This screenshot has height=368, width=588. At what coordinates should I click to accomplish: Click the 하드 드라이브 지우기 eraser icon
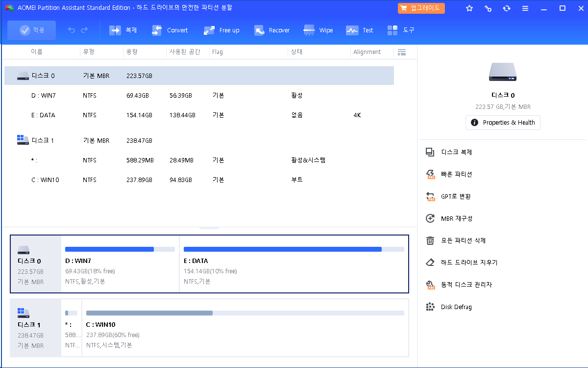pos(430,263)
